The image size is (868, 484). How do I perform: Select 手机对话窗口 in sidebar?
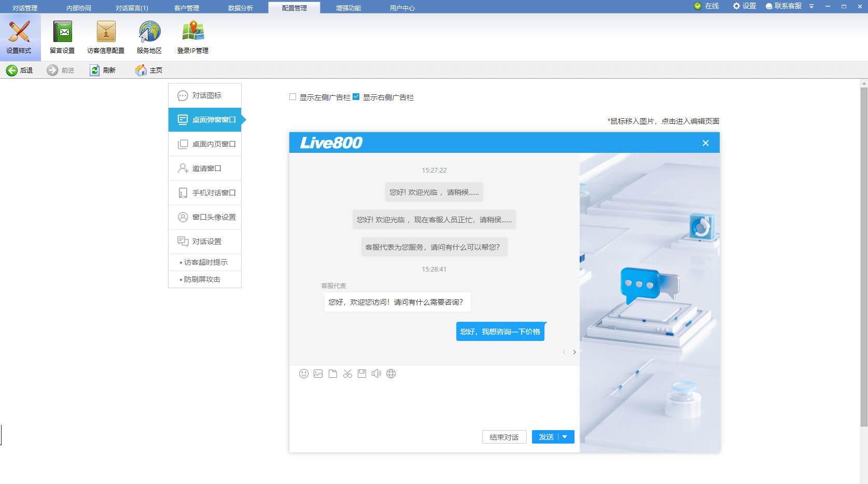pos(205,193)
